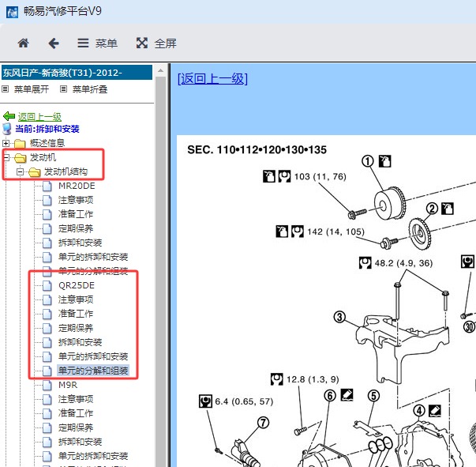Open 定期保养 under M9R
The height and width of the screenshot is (467, 476).
pyautogui.click(x=76, y=427)
